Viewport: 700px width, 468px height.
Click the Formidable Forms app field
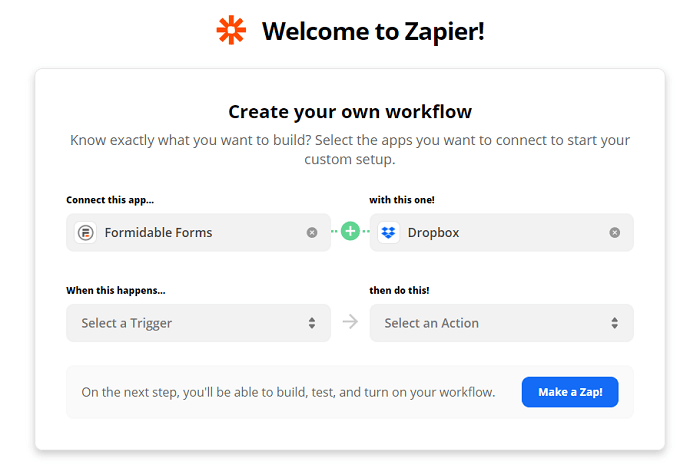coord(198,233)
